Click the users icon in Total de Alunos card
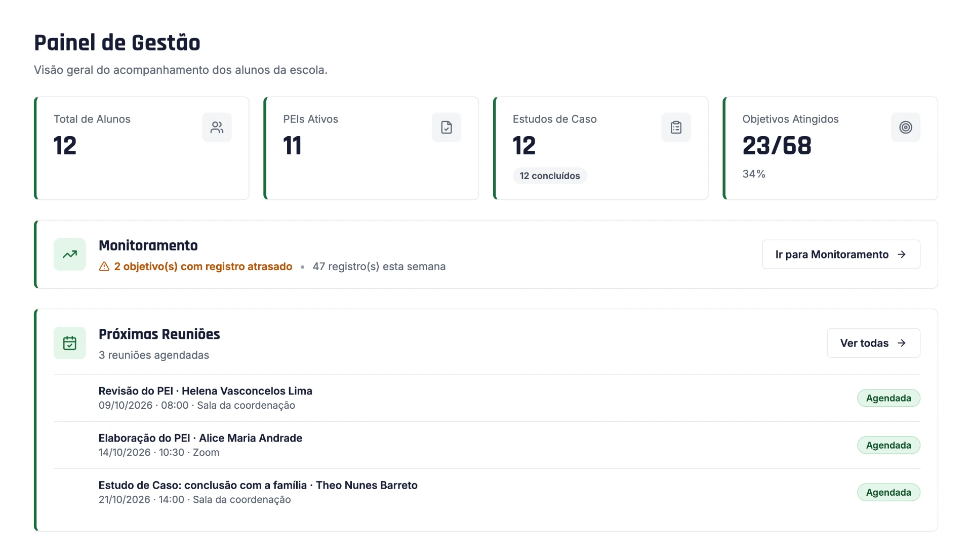The height and width of the screenshot is (560, 972). point(217,127)
